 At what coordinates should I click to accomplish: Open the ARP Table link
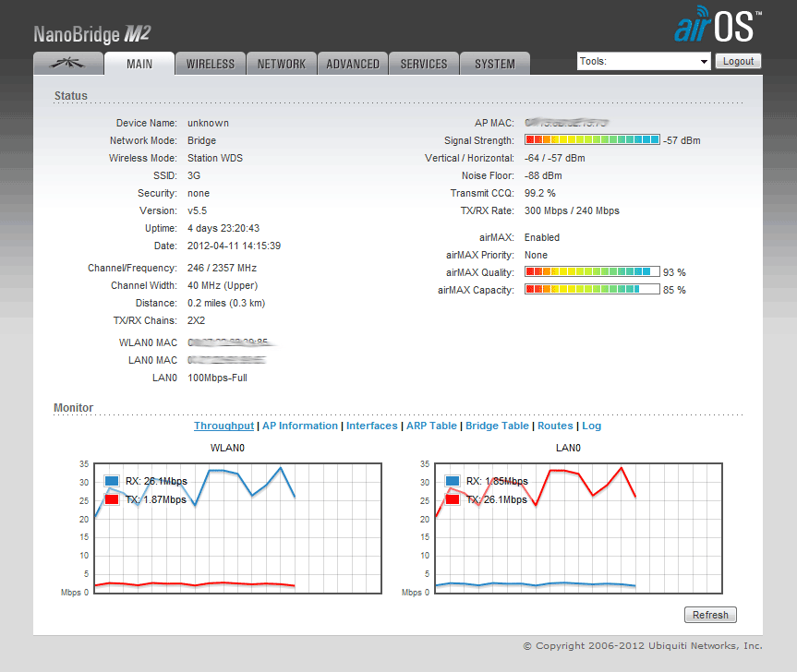(x=431, y=426)
